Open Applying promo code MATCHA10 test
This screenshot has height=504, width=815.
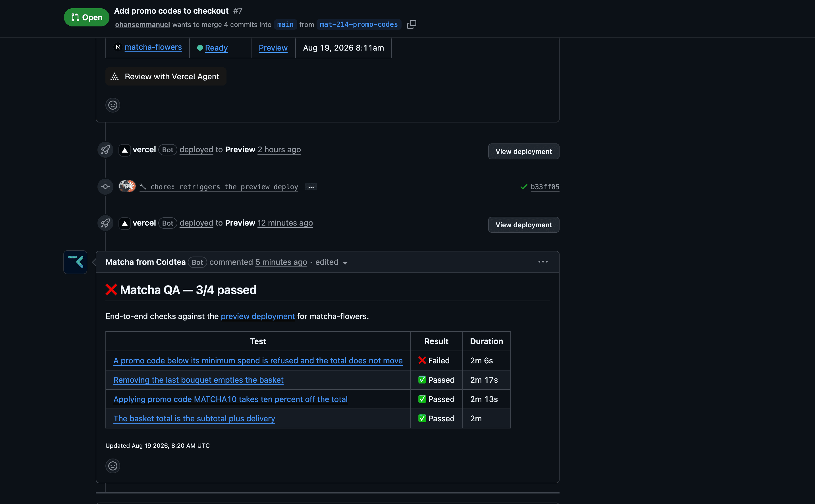(x=230, y=399)
